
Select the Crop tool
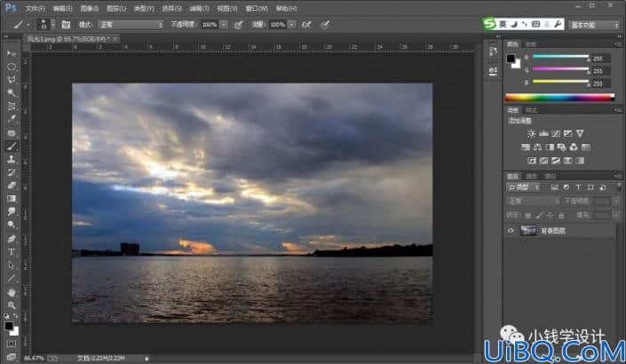12,107
